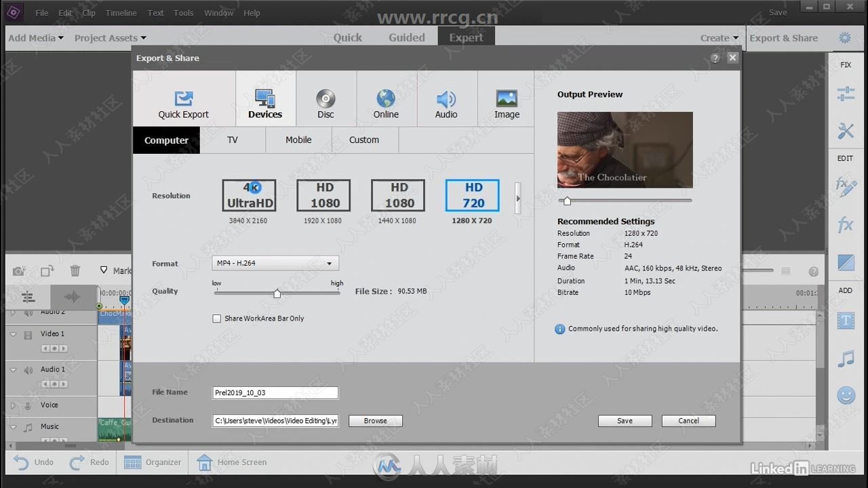Open the Applied Effects fx pencil panel
The width and height of the screenshot is (868, 488).
pyautogui.click(x=846, y=187)
